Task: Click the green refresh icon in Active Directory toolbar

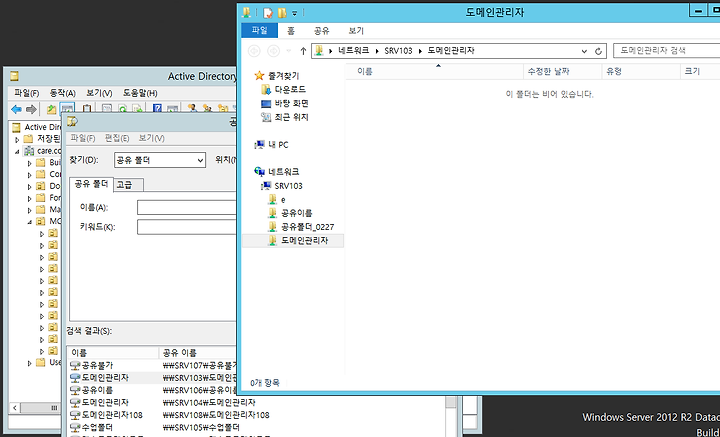Action: tap(122, 109)
